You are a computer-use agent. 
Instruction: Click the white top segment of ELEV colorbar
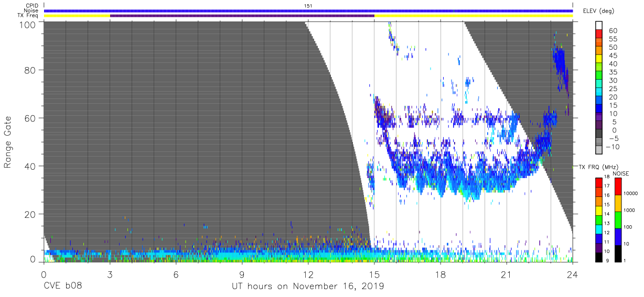[599, 26]
